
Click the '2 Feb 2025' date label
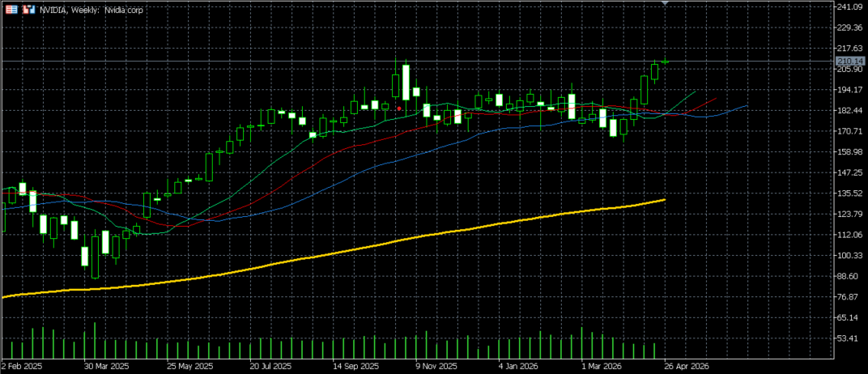pos(22,366)
